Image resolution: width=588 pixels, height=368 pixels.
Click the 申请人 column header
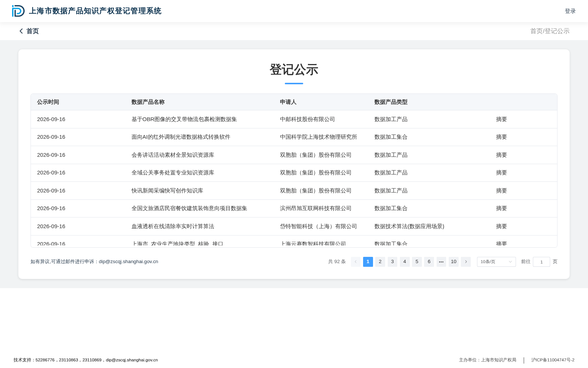(288, 102)
